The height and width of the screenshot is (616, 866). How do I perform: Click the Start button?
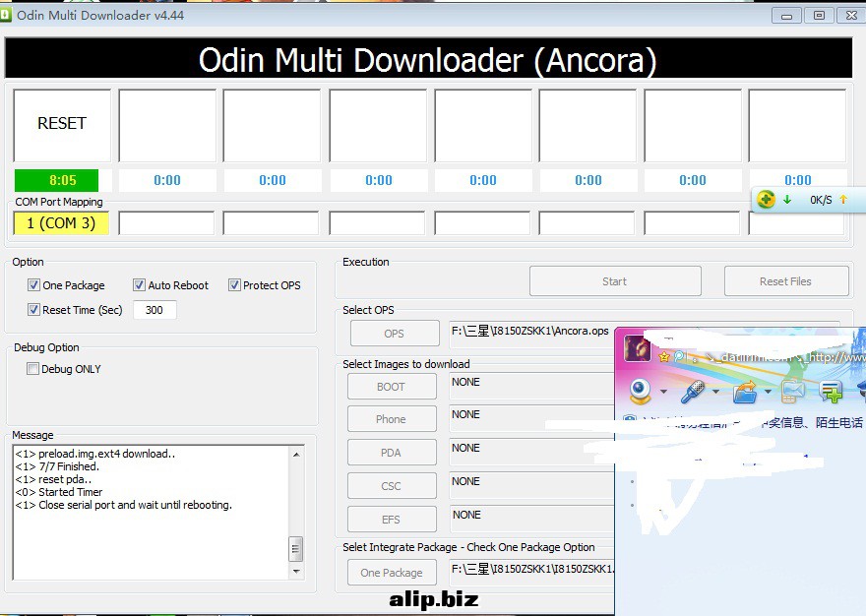(615, 281)
